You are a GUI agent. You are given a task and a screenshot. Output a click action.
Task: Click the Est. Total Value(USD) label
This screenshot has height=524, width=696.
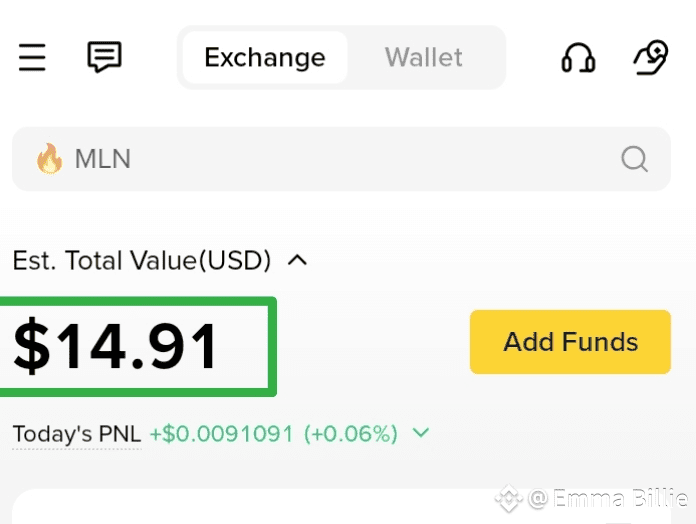point(142,261)
